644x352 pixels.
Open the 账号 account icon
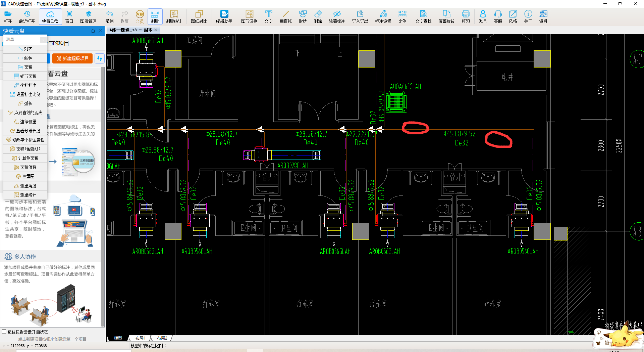tap(483, 17)
